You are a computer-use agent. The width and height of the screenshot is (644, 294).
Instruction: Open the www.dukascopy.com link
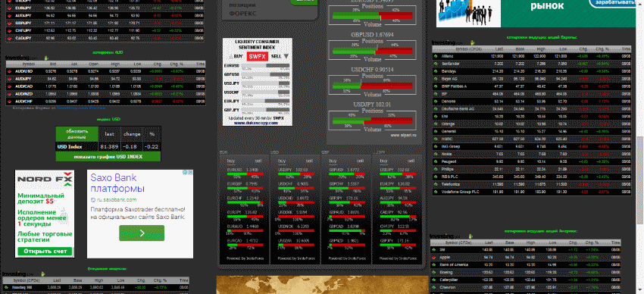coord(257,123)
